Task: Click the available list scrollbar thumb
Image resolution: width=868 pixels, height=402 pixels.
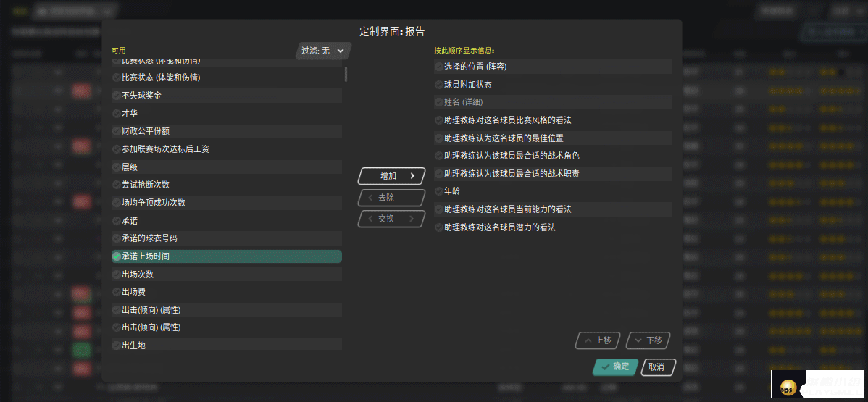Action: [346, 74]
